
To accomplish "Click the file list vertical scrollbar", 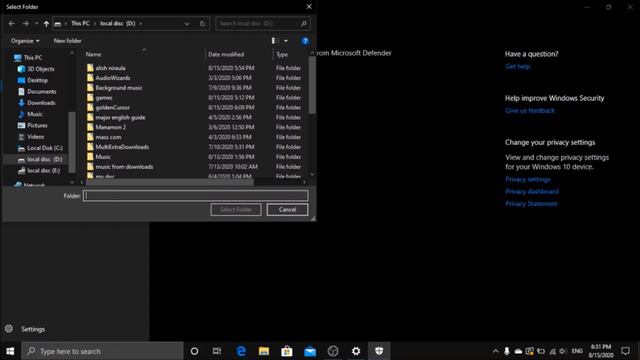I will (x=312, y=85).
